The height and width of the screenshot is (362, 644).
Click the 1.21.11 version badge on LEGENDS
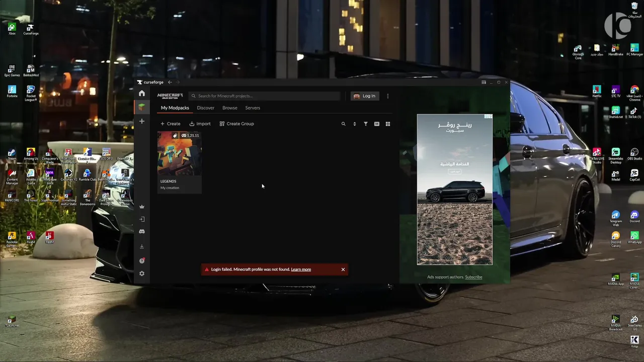point(190,135)
